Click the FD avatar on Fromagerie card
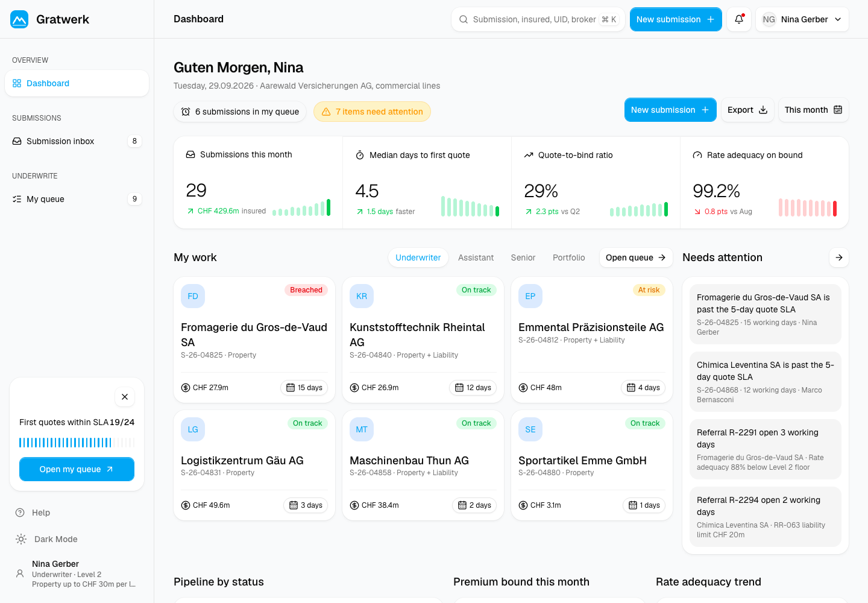 pos(193,296)
